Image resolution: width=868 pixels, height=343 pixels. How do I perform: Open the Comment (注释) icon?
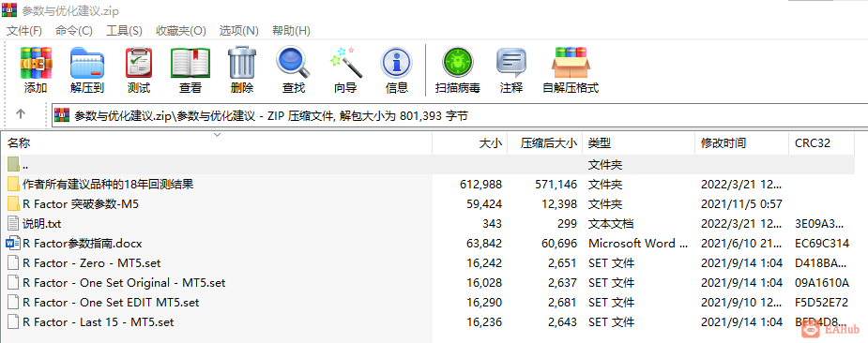(x=510, y=63)
